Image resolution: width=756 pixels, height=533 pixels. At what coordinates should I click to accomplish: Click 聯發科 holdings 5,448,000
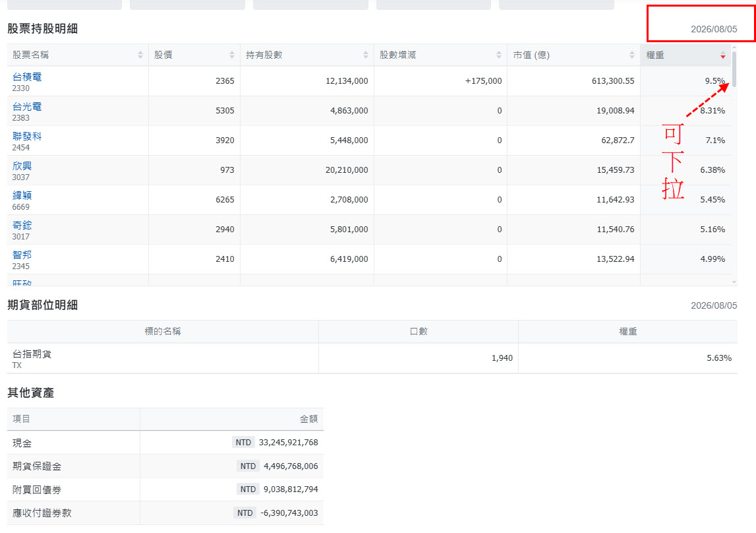pos(349,141)
